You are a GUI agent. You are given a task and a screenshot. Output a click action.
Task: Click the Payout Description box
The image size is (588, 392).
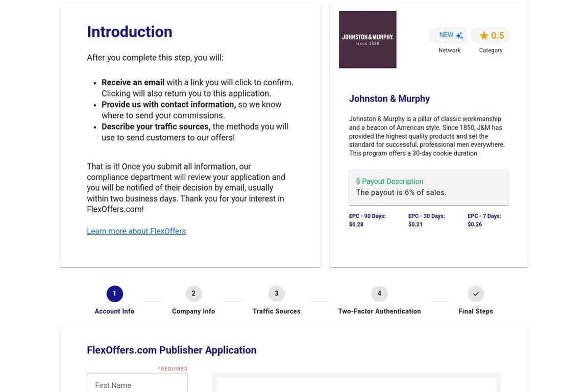click(x=429, y=187)
